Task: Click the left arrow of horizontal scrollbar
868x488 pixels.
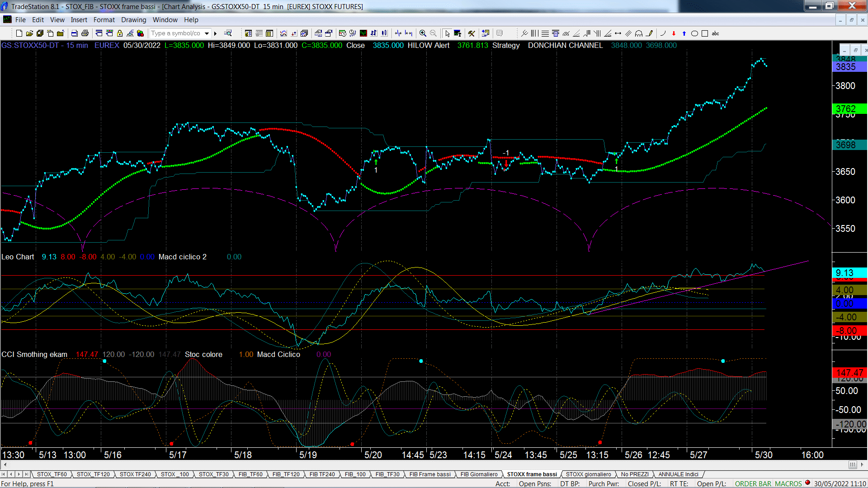Action: (x=5, y=465)
